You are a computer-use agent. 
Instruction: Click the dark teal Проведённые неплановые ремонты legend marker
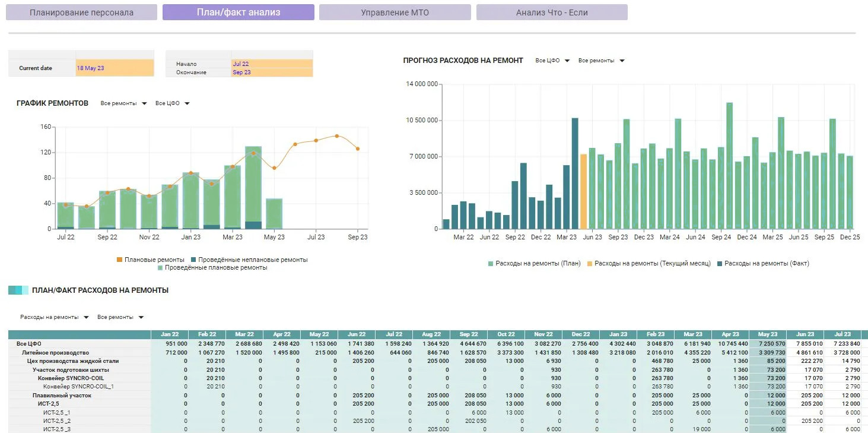tap(193, 260)
